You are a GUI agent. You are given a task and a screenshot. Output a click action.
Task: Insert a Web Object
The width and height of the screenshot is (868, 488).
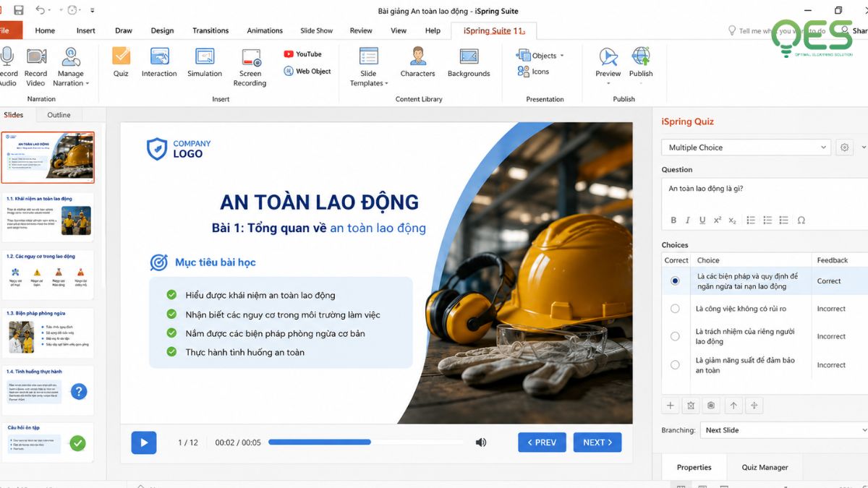click(307, 72)
